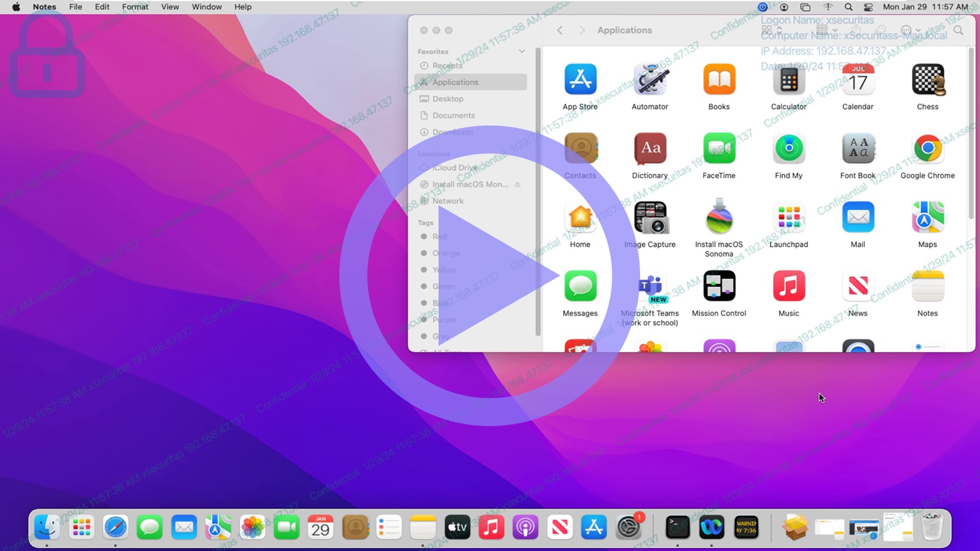Screen dimensions: 980x551
Task: Open the Window menu
Action: (x=206, y=7)
